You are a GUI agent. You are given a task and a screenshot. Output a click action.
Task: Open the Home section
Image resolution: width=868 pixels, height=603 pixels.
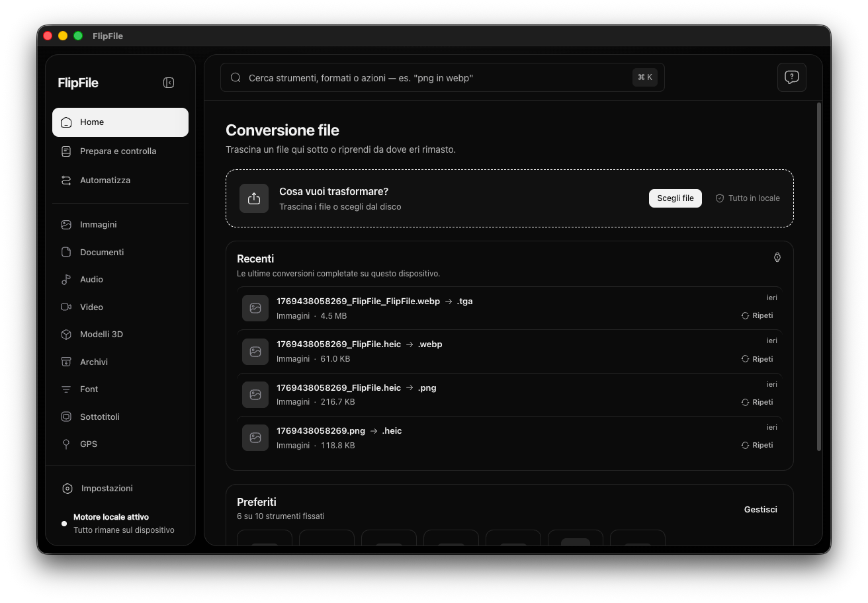(120, 122)
